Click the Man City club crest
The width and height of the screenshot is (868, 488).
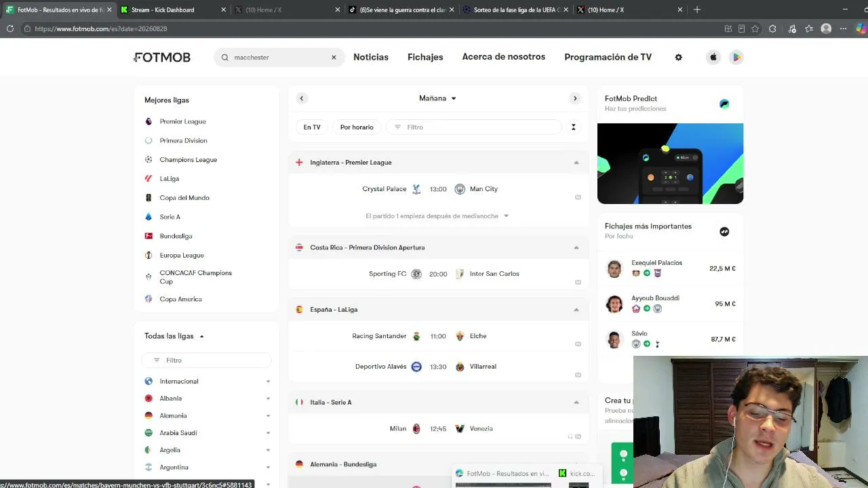tap(460, 189)
